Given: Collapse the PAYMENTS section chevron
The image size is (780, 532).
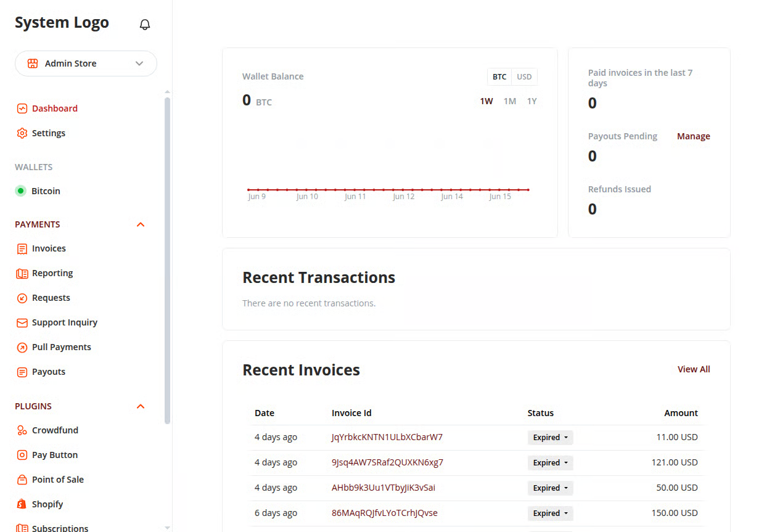Looking at the screenshot, I should (141, 224).
